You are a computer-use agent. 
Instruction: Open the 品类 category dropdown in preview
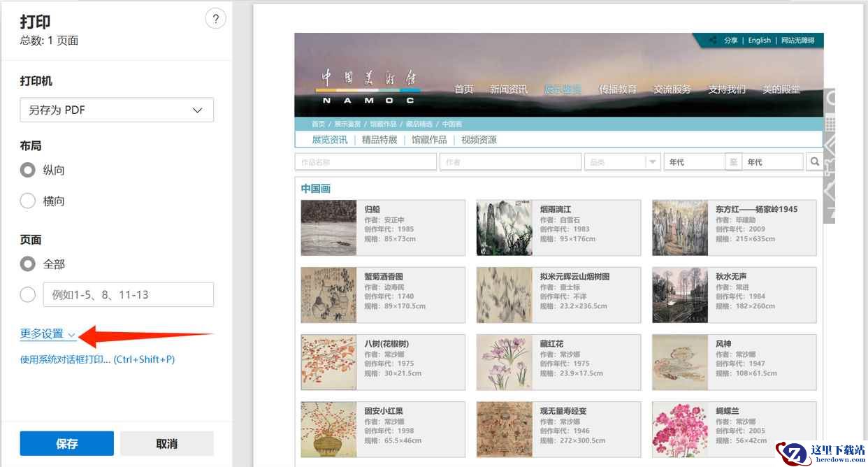click(622, 161)
